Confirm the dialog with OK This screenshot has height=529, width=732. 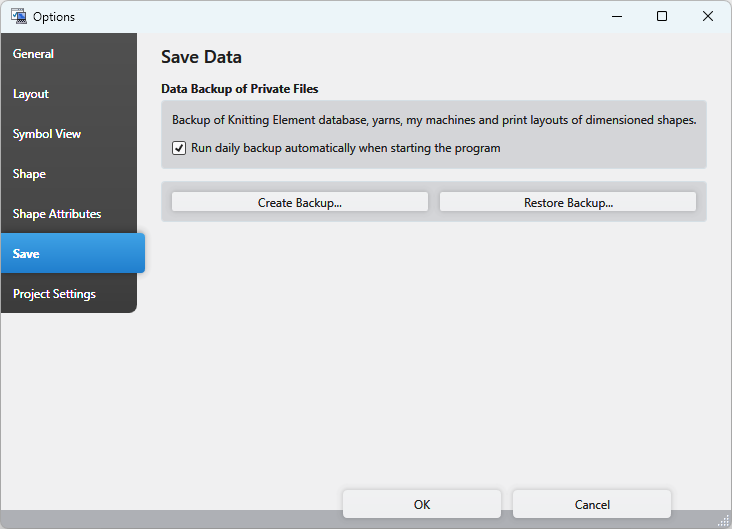coord(422,505)
